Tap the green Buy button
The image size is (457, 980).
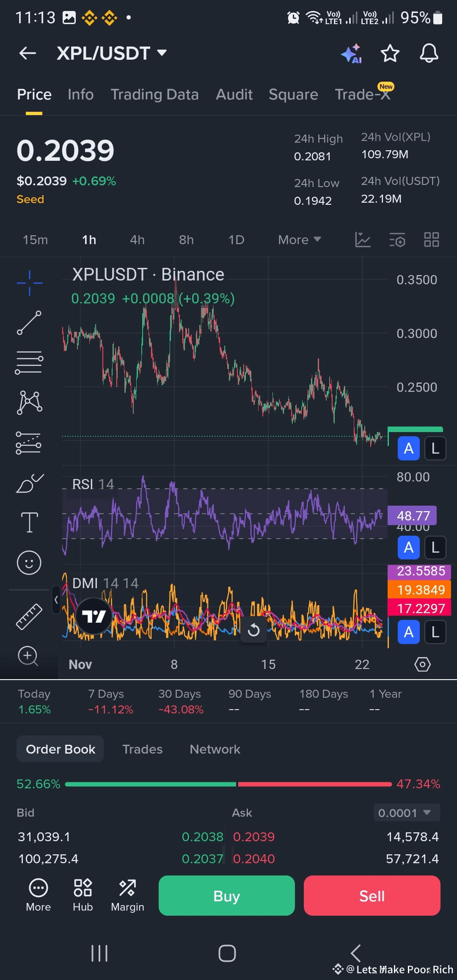(x=226, y=896)
